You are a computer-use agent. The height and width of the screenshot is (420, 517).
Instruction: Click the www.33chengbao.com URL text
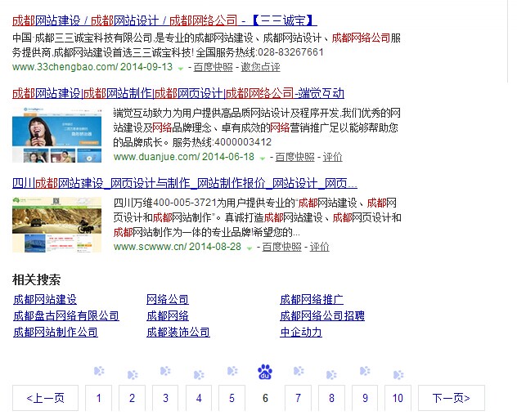coord(65,67)
